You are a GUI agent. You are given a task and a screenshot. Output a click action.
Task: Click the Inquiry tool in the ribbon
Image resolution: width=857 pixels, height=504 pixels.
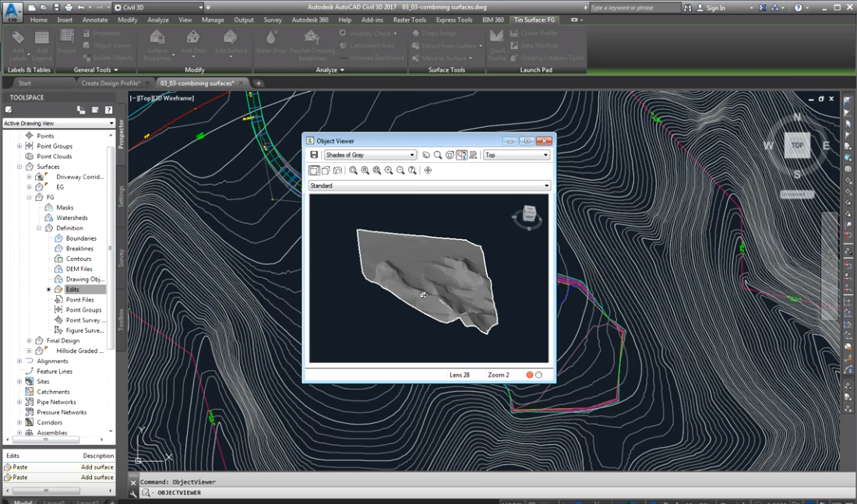(x=67, y=41)
